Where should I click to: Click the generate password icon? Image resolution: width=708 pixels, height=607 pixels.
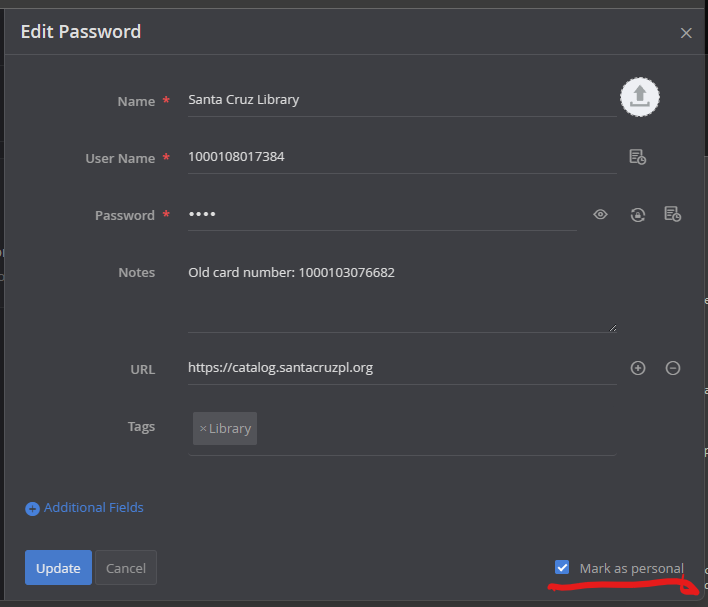click(637, 214)
